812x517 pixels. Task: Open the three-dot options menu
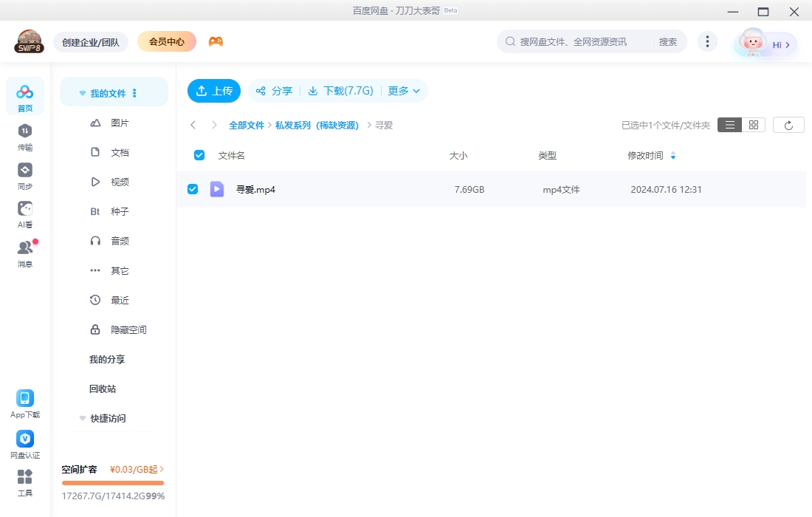point(707,41)
